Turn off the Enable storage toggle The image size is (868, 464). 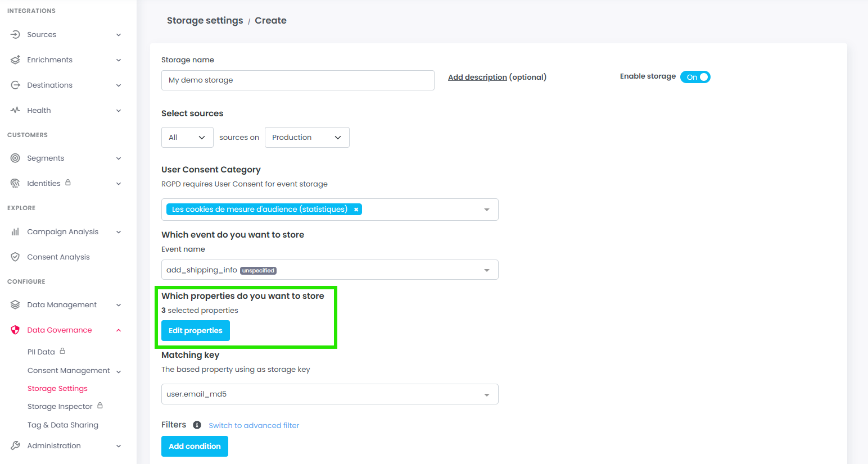tap(695, 77)
